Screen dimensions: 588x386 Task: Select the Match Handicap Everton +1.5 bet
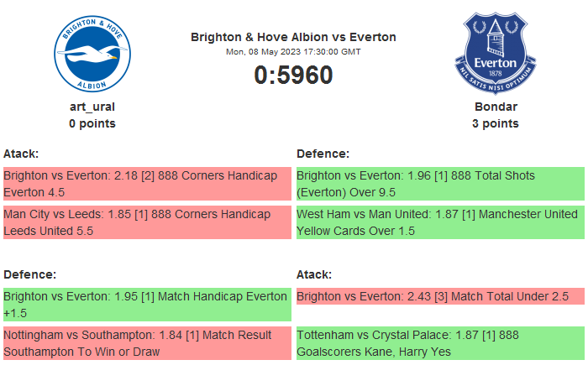pos(147,305)
